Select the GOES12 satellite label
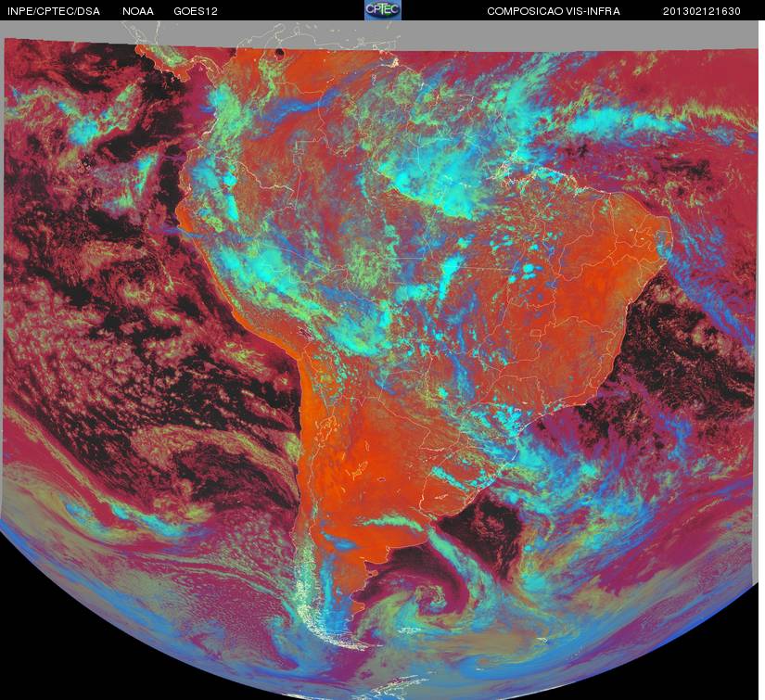Screen dimensions: 765x700 tap(196, 11)
